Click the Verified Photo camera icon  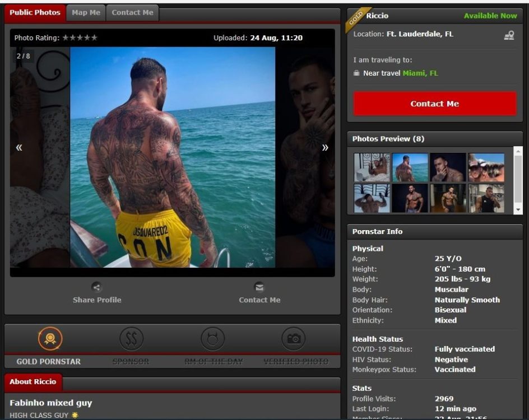[x=294, y=339]
